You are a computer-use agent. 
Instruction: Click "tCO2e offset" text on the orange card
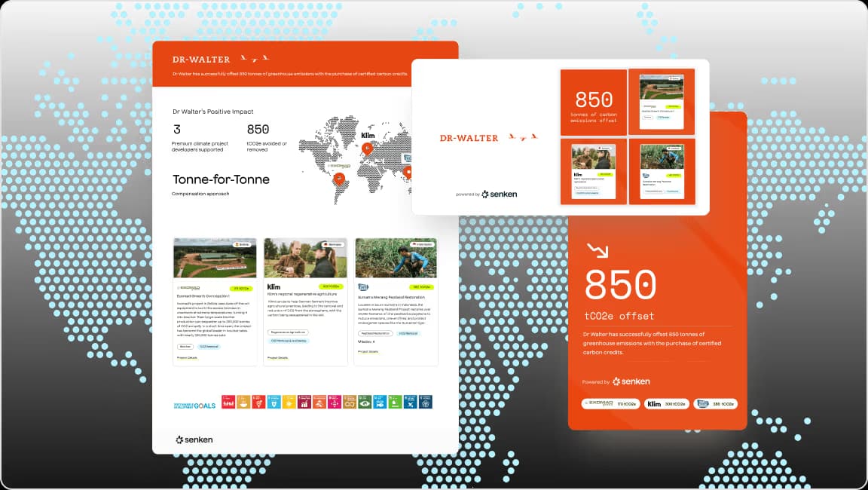(x=619, y=316)
